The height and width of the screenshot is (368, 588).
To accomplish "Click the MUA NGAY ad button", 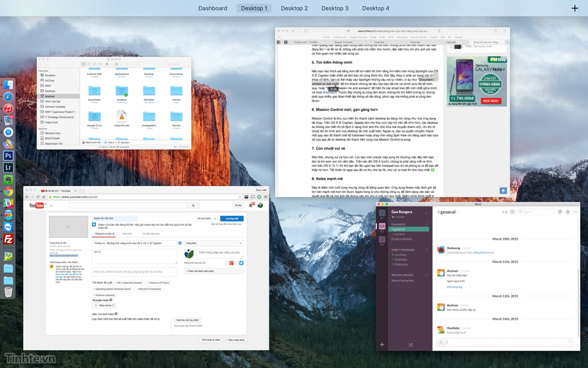I will [x=491, y=101].
